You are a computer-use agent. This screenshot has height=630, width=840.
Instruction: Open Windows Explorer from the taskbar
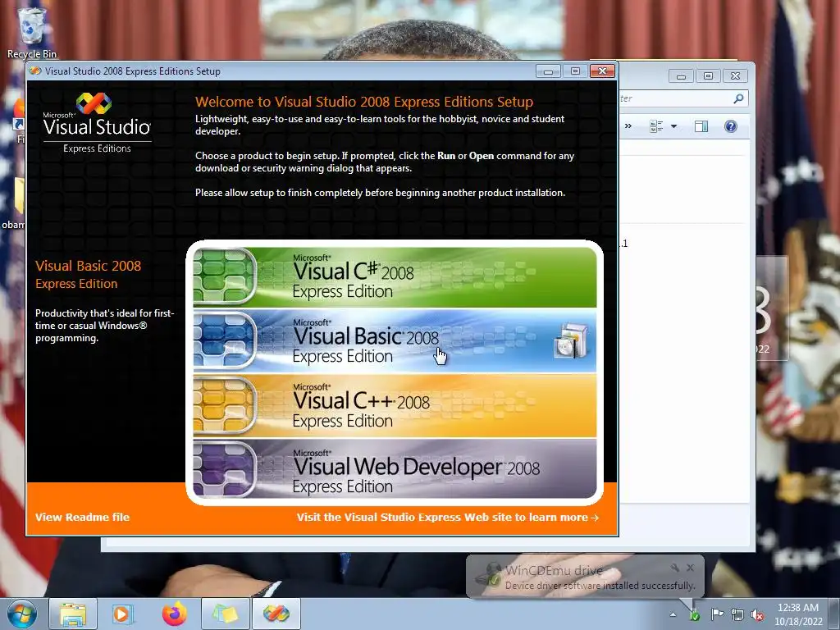73,614
